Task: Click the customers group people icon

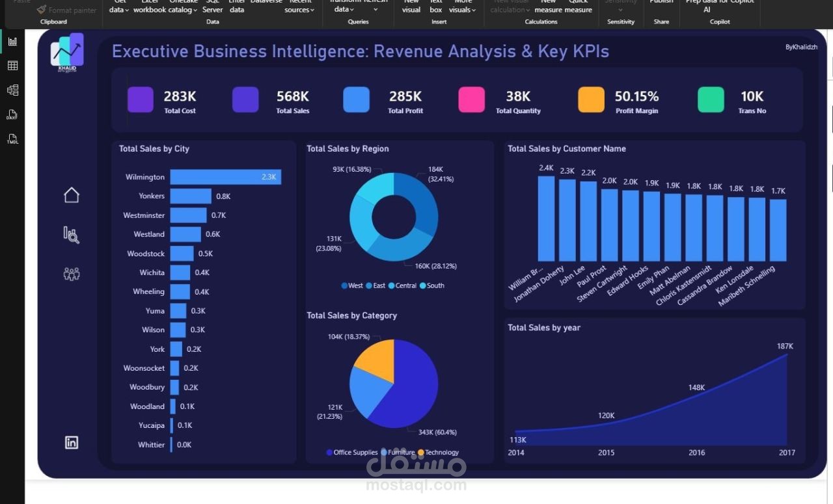Action: click(72, 274)
